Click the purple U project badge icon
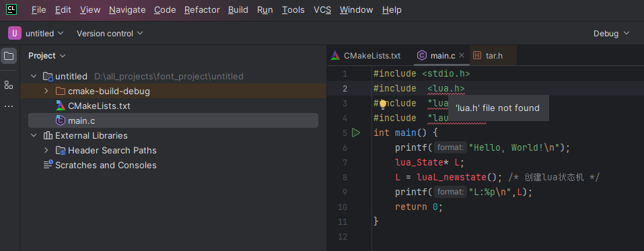 tap(15, 33)
